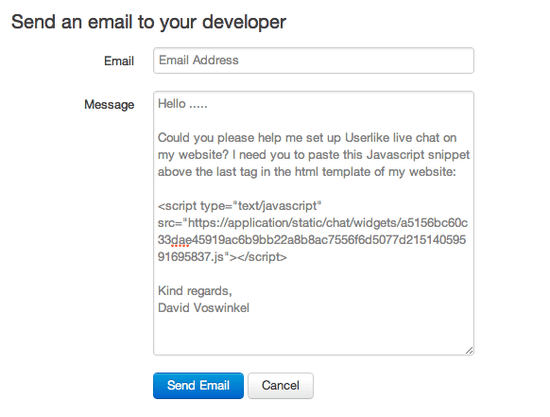
Task: Click the script type="text/javascript" line
Action: (240, 206)
